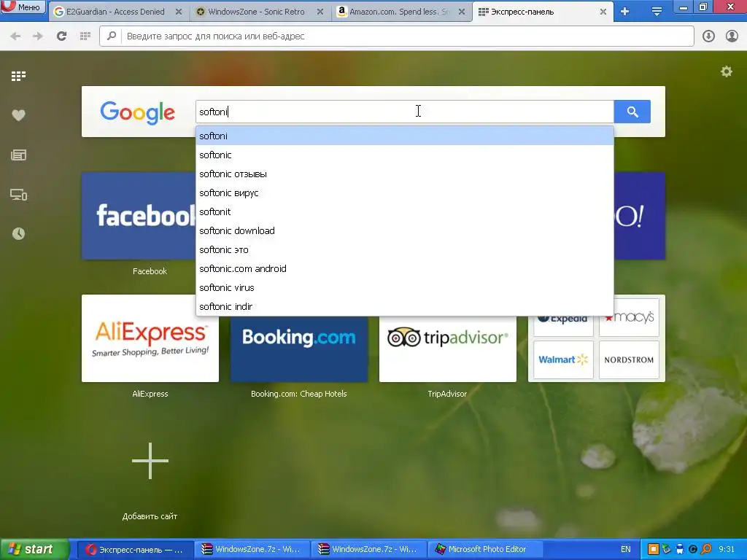
Task: Go back with the back arrow
Action: (x=15, y=36)
